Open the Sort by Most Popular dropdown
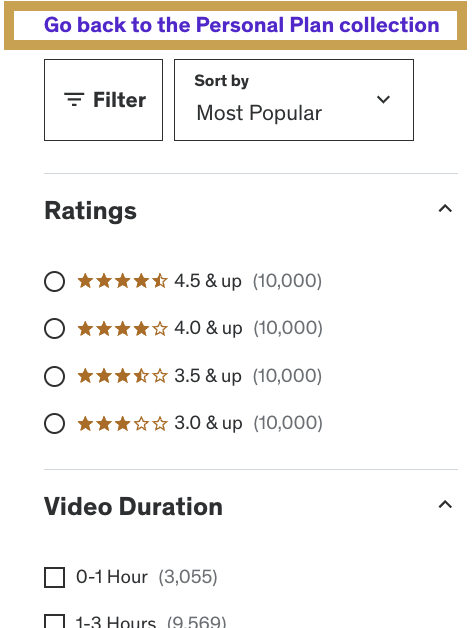This screenshot has height=628, width=472. pyautogui.click(x=294, y=100)
